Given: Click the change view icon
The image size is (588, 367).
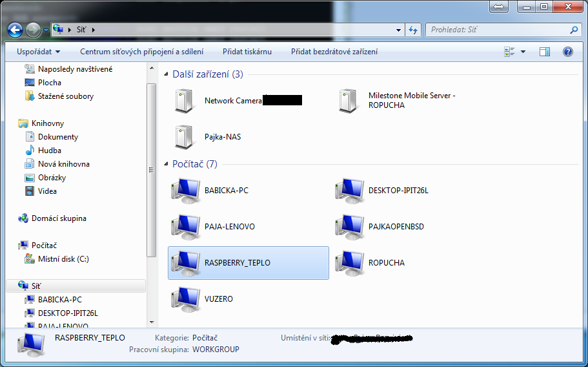Looking at the screenshot, I should 509,52.
